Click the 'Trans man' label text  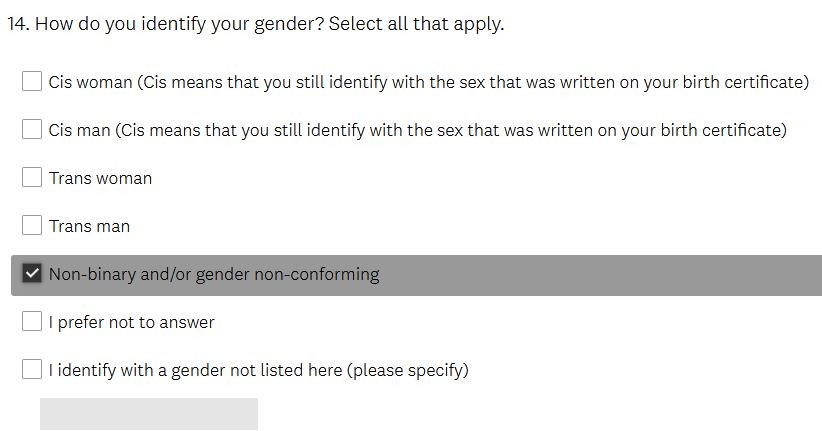(x=89, y=226)
